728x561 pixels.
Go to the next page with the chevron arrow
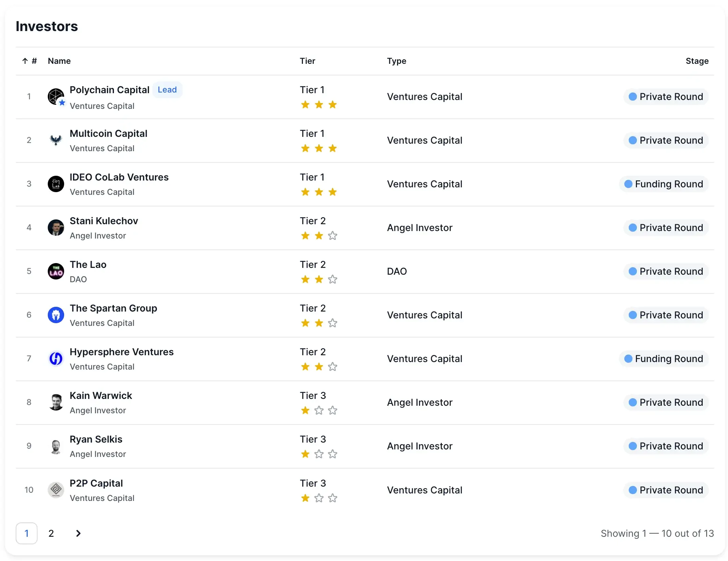pyautogui.click(x=78, y=533)
